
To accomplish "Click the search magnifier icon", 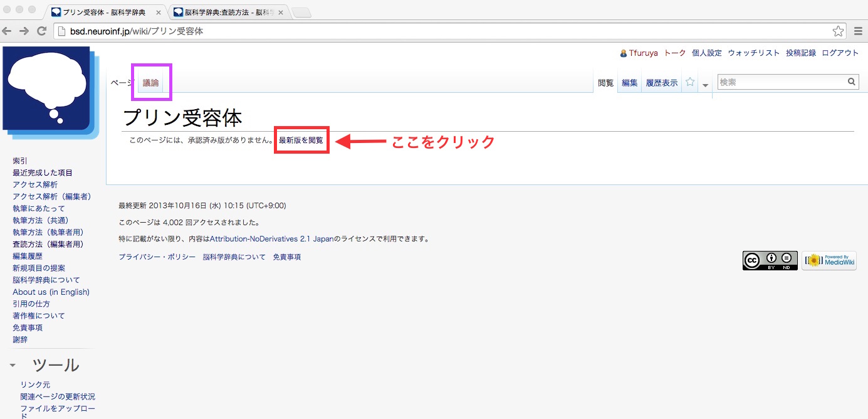I will coord(852,82).
